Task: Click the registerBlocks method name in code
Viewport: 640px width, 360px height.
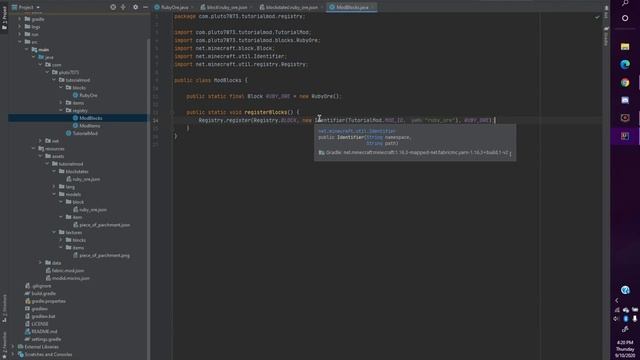Action: 266,112
